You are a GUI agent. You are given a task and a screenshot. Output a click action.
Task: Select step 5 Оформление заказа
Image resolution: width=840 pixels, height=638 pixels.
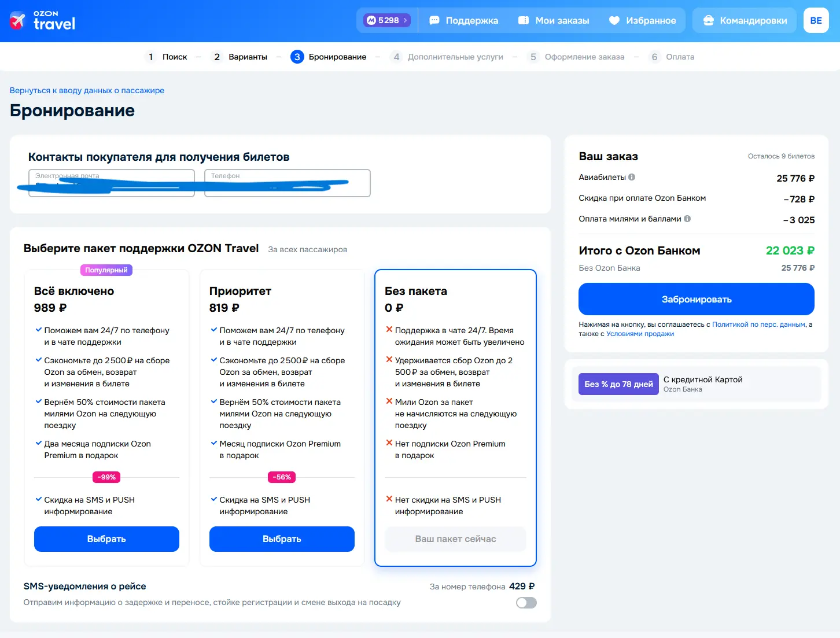(x=576, y=57)
